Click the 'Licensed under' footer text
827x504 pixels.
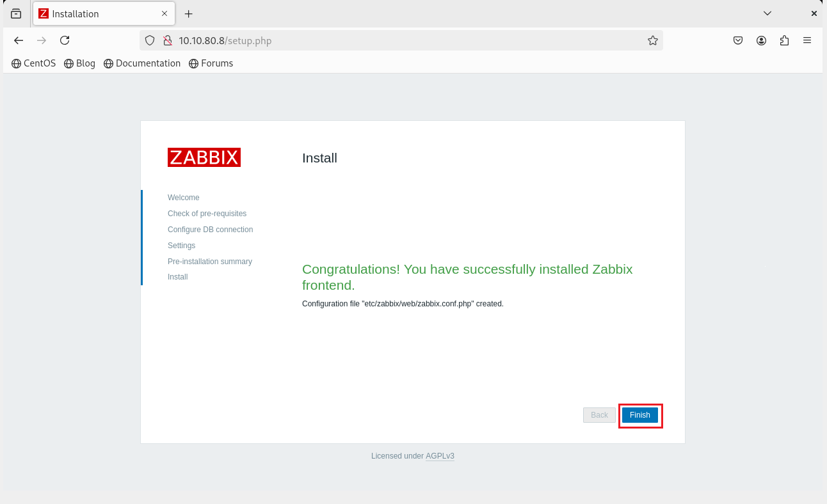coord(397,456)
